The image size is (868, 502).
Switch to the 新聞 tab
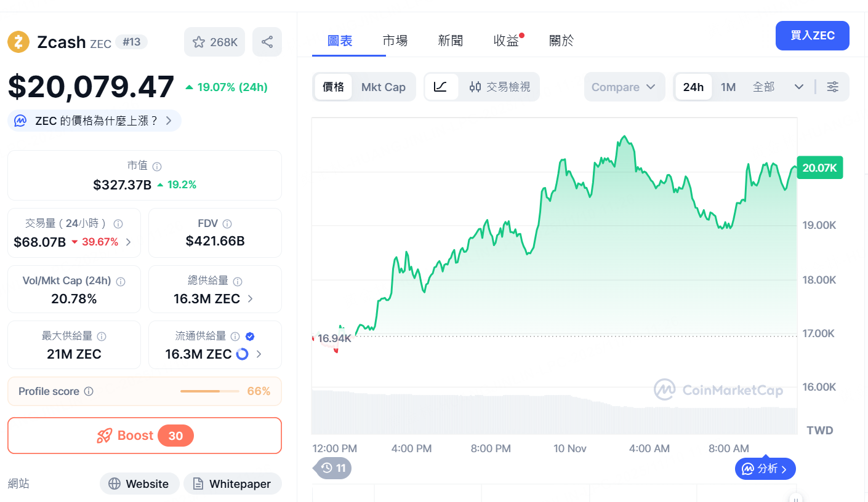pos(451,41)
